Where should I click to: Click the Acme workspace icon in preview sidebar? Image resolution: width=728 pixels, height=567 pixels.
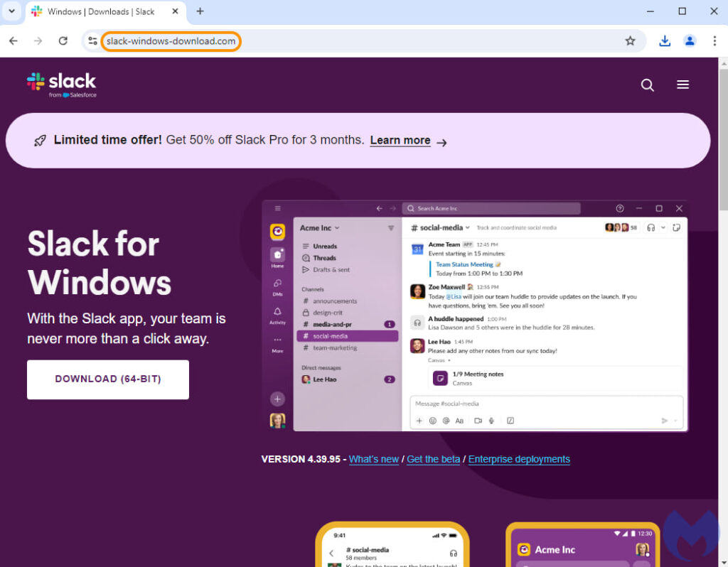click(278, 231)
